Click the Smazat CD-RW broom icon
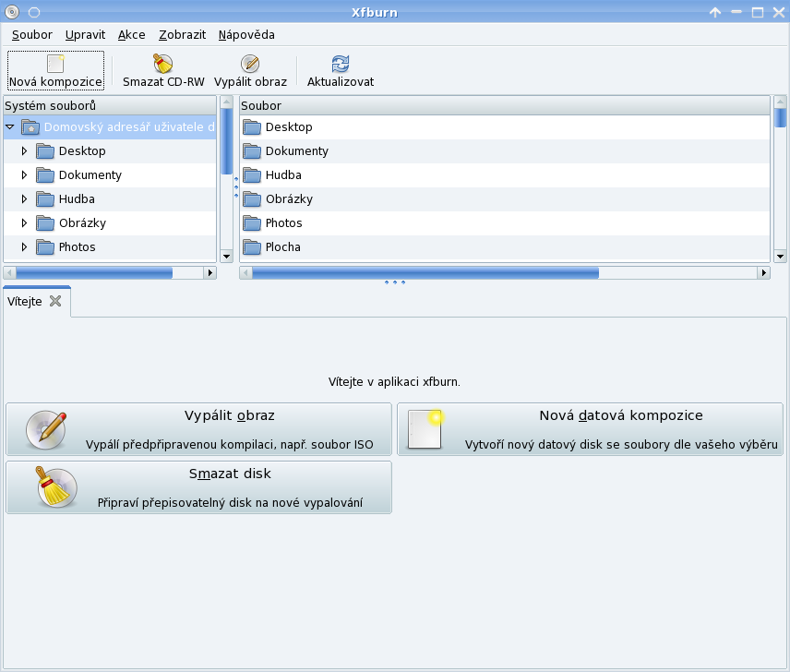The image size is (790, 672). (x=163, y=64)
